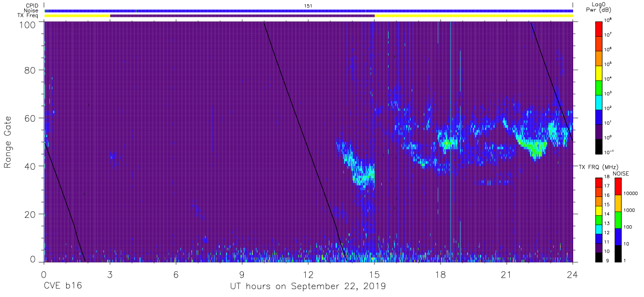
Task: Click the 18 hour tick label
Action: point(441,274)
